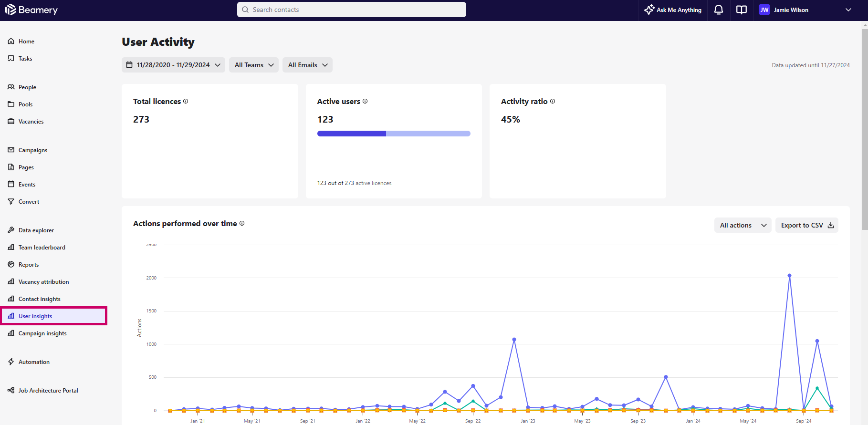Expand the All Teams filter
The image size is (868, 425).
(254, 65)
